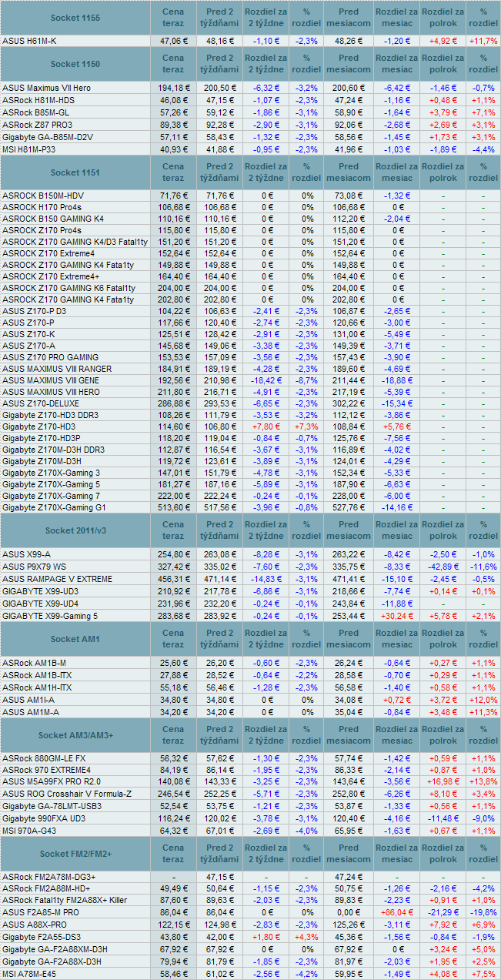This screenshot has height=980, width=501.
Task: Click the Socket FM2/FM2+ section header
Action: (x=75, y=855)
